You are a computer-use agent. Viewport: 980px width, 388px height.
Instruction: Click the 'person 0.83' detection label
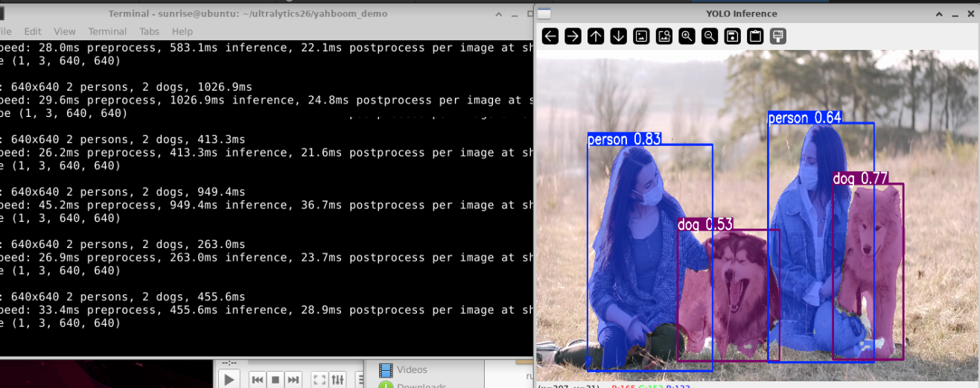point(624,139)
